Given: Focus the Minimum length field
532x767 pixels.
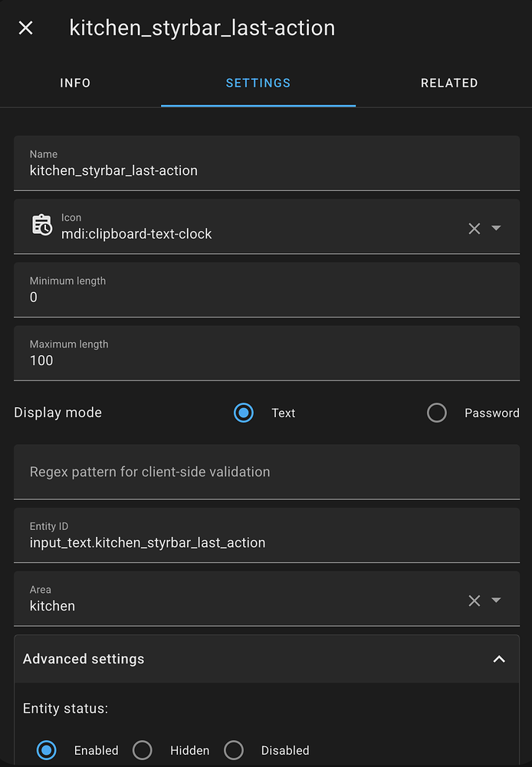Looking at the screenshot, I should click(267, 297).
